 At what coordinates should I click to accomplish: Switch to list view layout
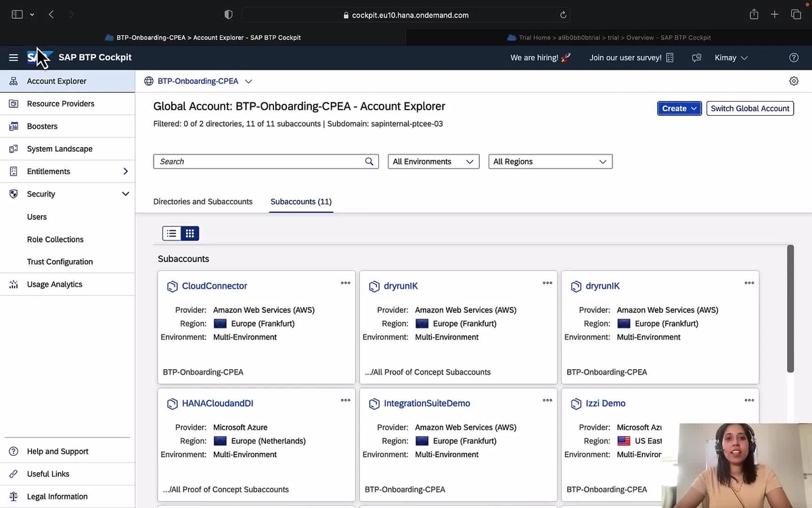click(172, 233)
